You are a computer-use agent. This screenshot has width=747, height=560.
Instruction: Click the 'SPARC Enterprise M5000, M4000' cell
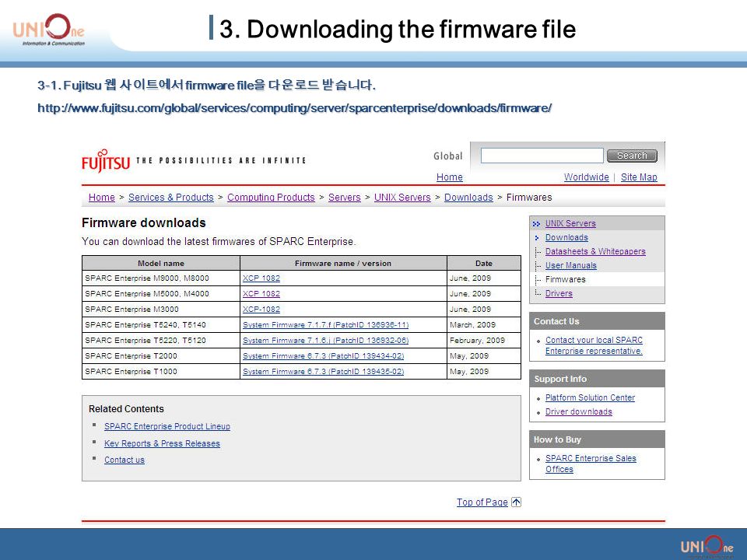[161, 294]
